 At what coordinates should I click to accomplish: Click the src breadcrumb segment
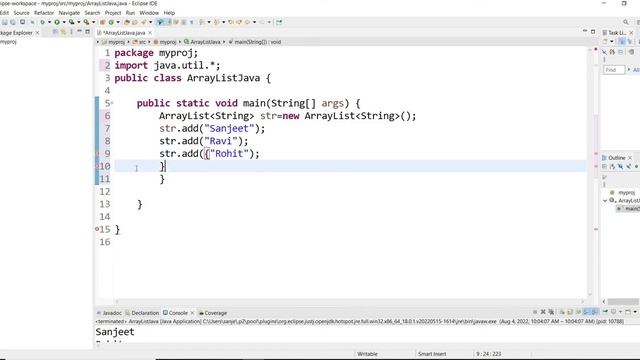click(x=139, y=42)
